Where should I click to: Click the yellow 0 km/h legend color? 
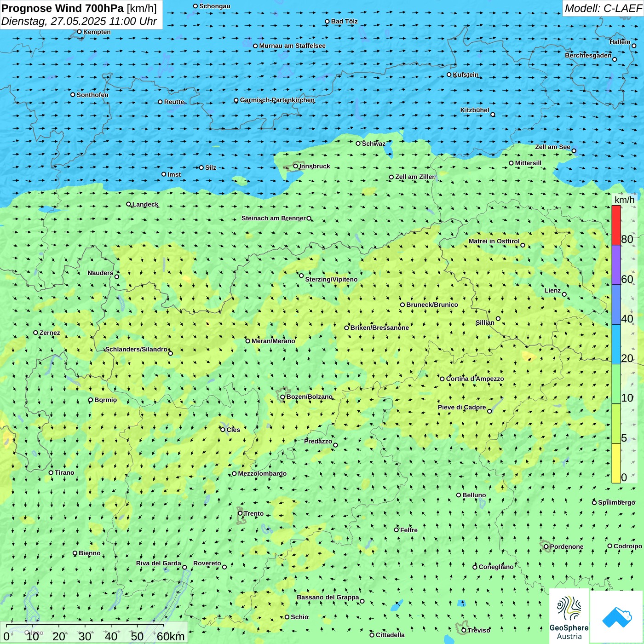616,463
